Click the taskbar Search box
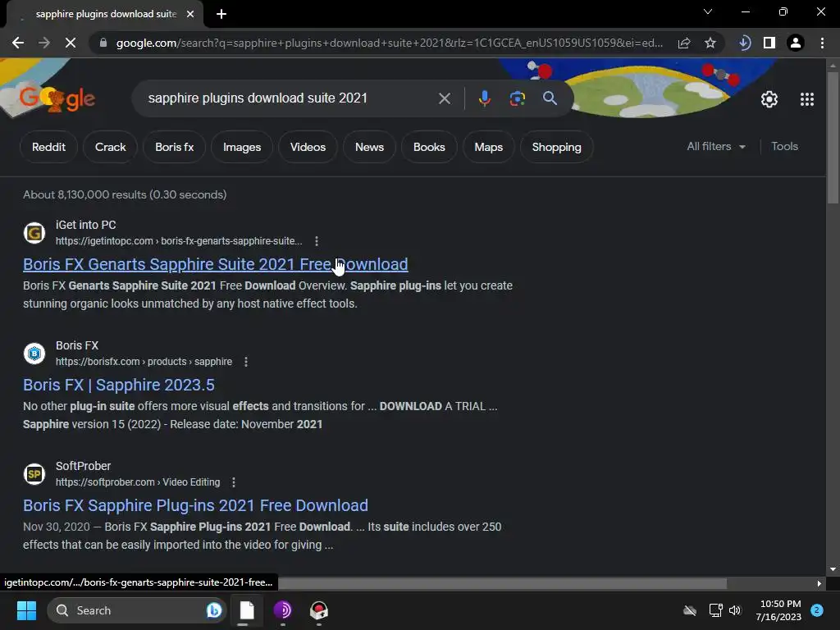Viewport: 840px width, 630px height. coord(137,610)
